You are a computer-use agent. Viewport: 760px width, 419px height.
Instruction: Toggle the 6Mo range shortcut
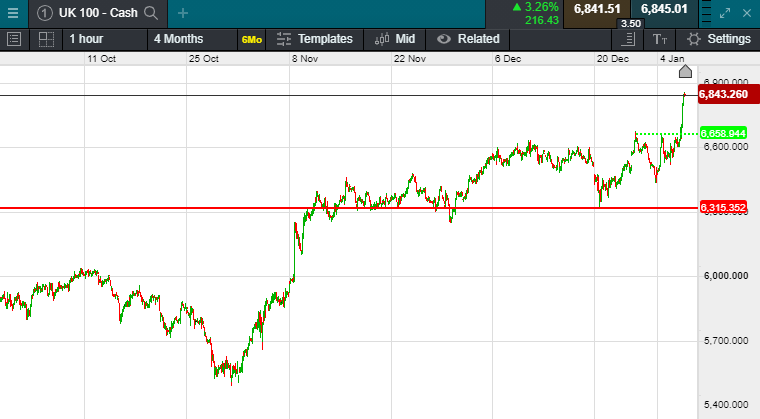coord(251,40)
